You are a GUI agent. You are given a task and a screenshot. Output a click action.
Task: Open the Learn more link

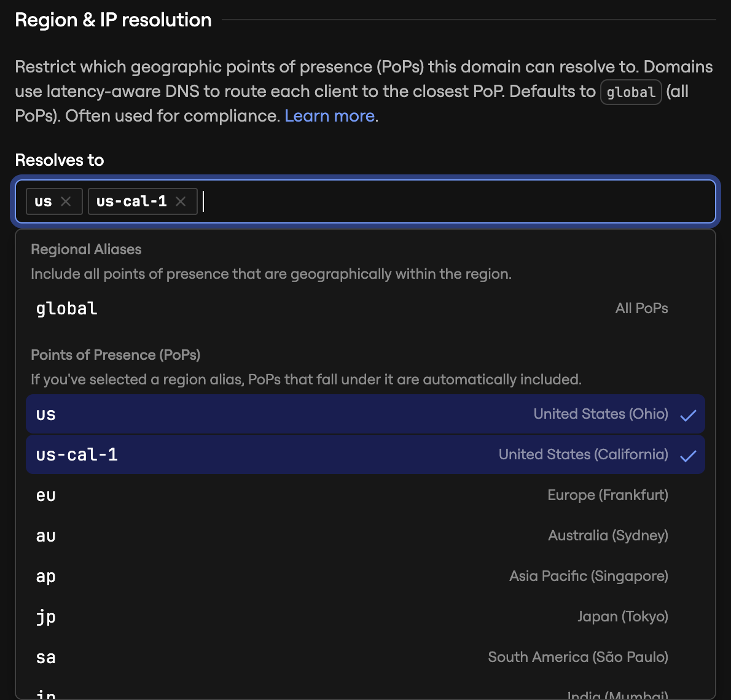click(x=330, y=115)
